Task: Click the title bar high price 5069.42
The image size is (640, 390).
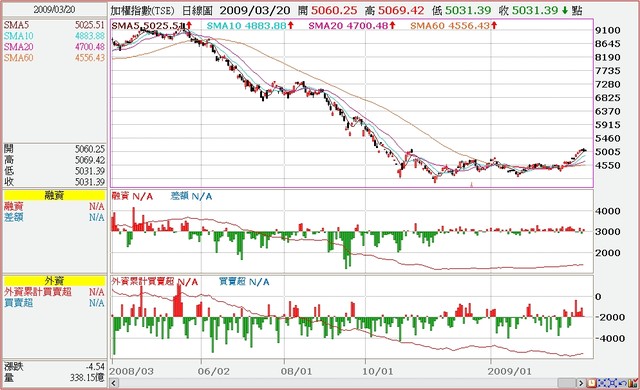Action: tap(401, 11)
